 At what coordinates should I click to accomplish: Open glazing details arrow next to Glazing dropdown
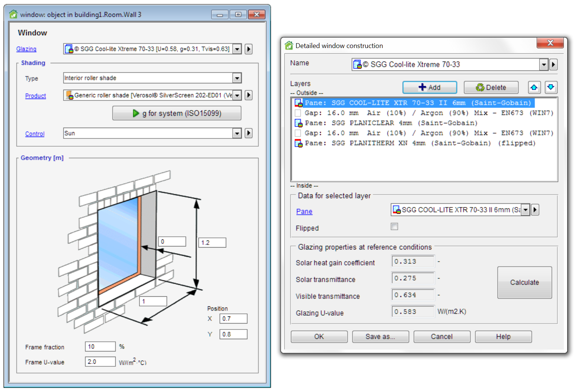click(249, 49)
